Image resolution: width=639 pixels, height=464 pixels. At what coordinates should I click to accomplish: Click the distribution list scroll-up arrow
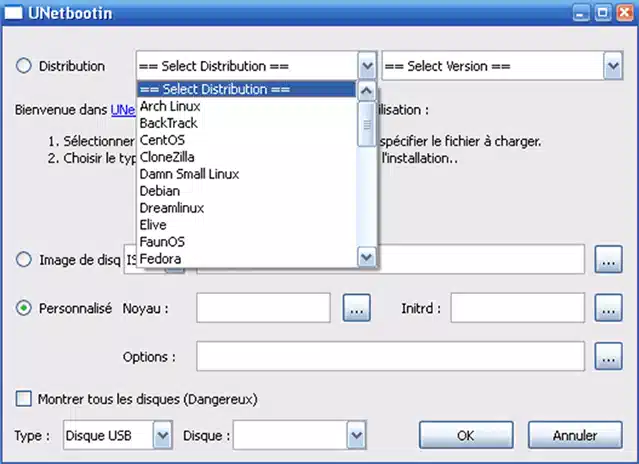pos(366,91)
